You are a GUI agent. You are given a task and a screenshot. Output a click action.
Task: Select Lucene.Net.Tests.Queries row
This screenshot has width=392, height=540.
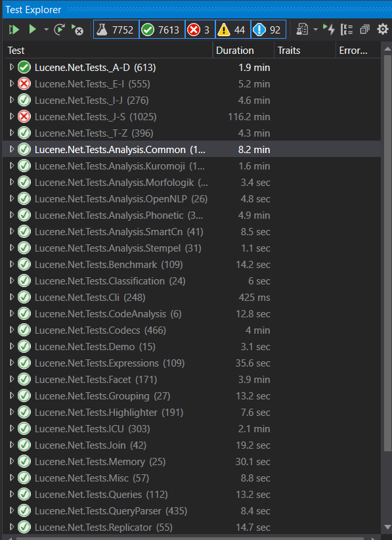[192, 494]
